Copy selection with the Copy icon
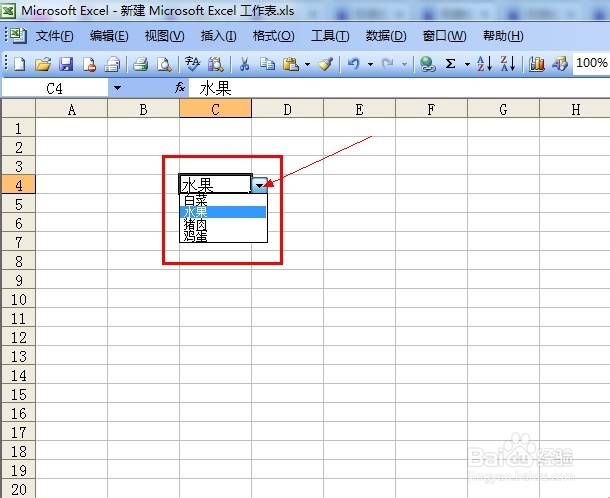Screen dimensions: 610x498 267,64
